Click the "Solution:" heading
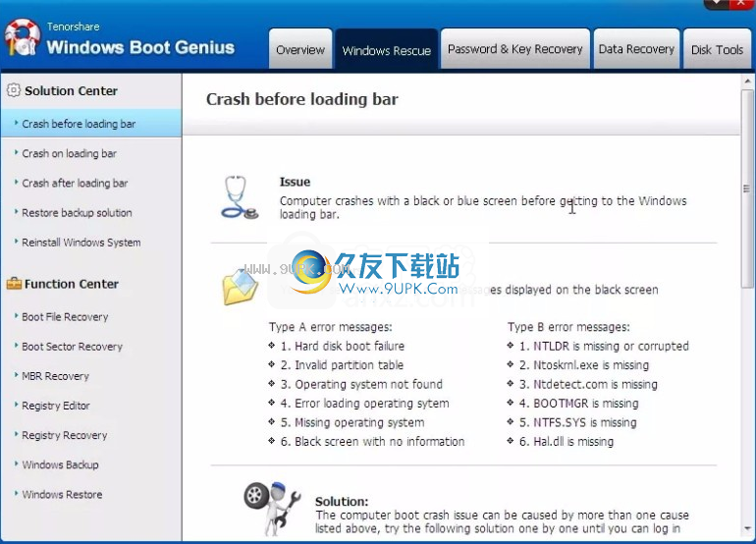The width and height of the screenshot is (756, 544). coord(342,501)
